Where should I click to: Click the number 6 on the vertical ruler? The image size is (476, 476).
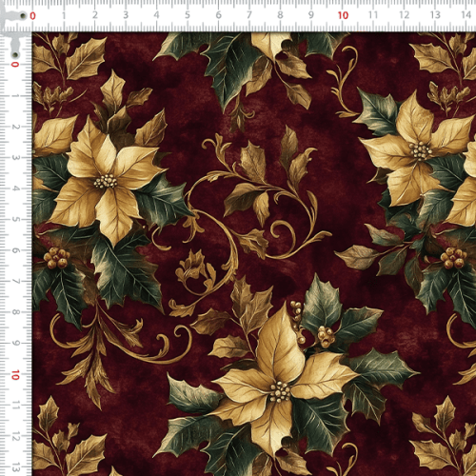click(x=15, y=250)
